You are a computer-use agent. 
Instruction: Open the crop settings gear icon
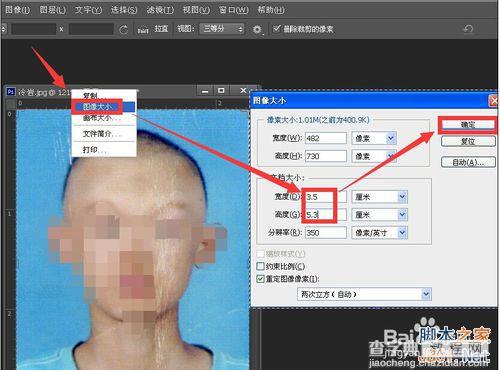point(257,30)
